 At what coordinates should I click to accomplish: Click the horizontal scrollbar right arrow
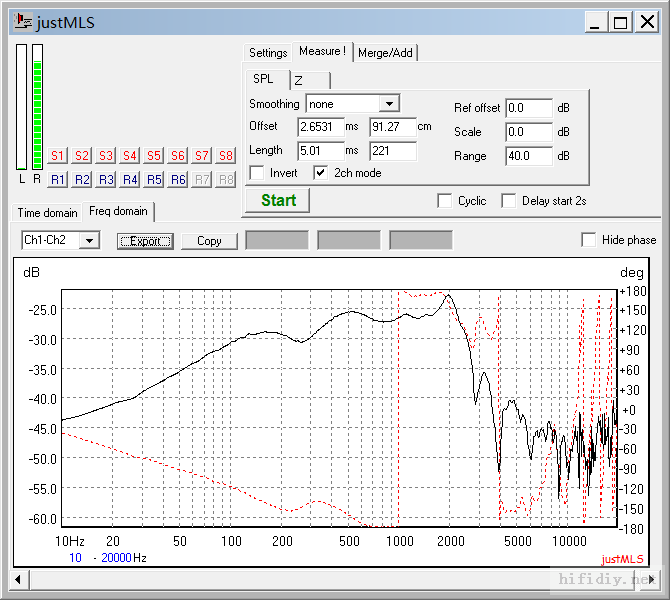point(653,579)
